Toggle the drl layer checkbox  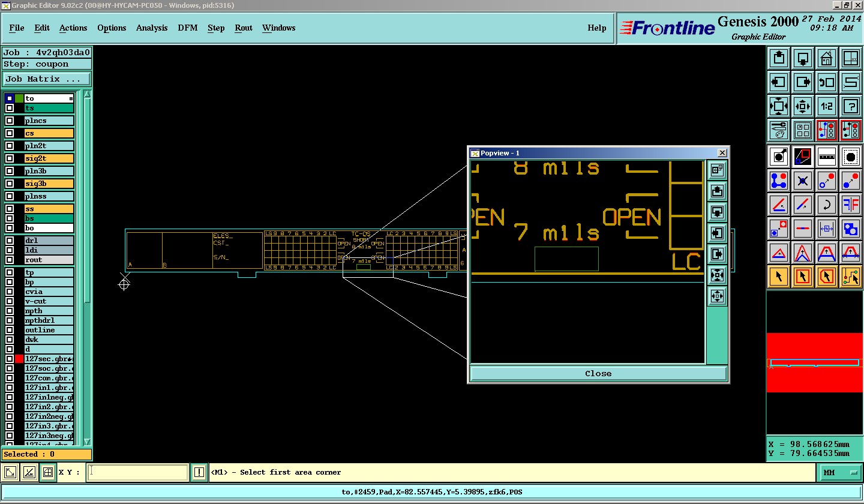point(10,241)
